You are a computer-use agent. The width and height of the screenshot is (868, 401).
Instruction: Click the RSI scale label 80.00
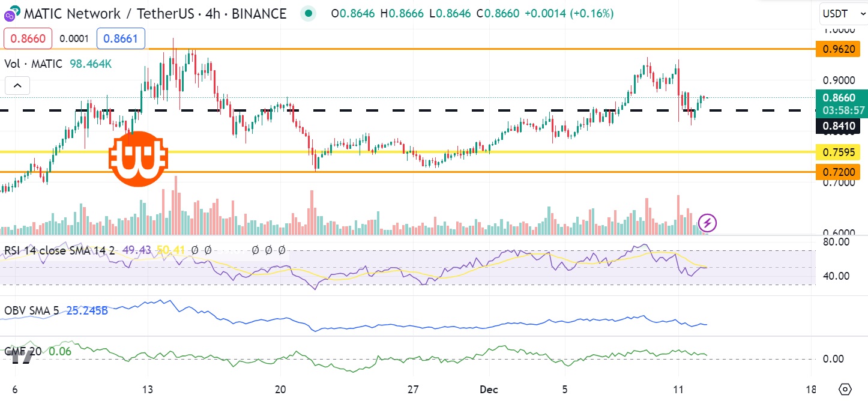pos(835,241)
